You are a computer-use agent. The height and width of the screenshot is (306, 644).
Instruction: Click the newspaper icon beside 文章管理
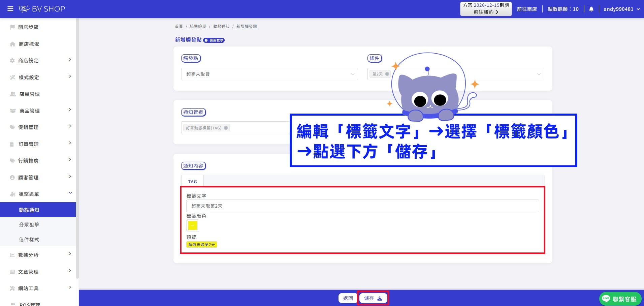click(x=12, y=272)
